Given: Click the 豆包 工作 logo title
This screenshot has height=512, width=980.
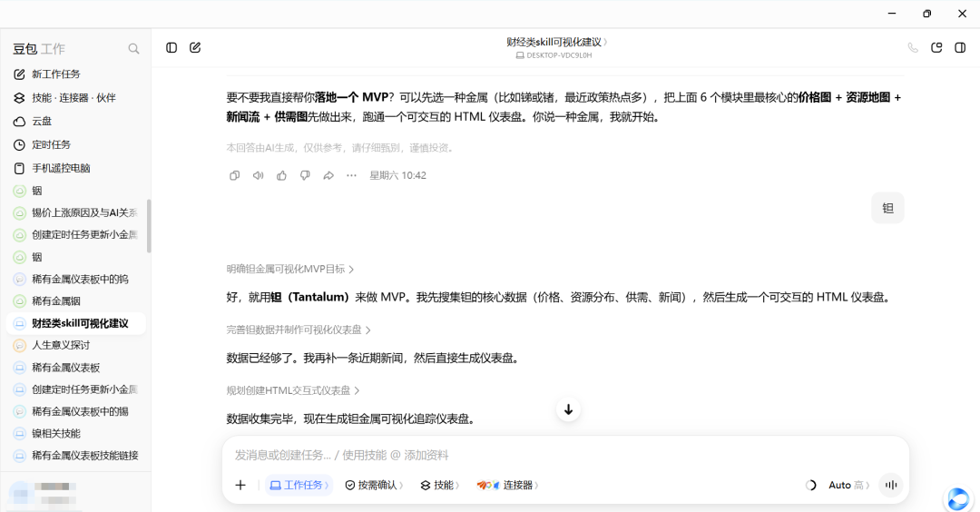Looking at the screenshot, I should click(x=39, y=49).
